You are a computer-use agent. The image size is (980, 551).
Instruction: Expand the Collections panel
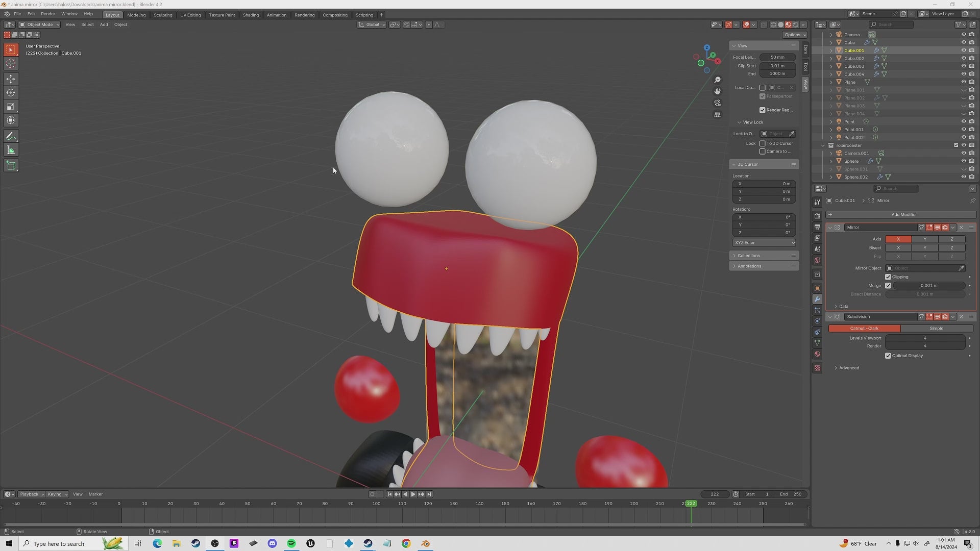tap(749, 256)
